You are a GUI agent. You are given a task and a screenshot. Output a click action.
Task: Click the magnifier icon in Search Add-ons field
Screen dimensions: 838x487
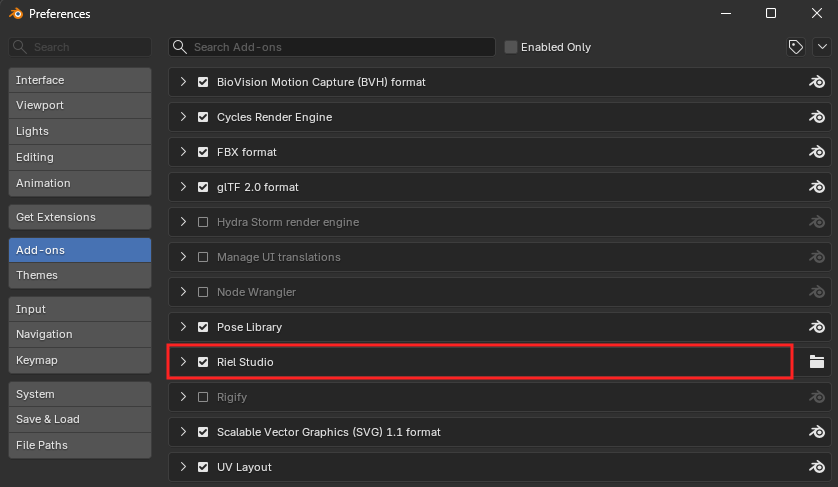pyautogui.click(x=180, y=47)
